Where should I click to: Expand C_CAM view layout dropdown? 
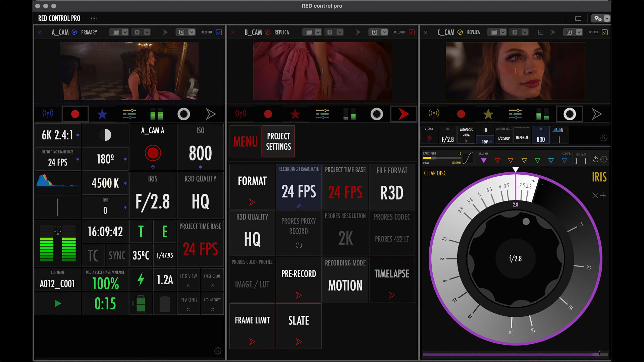[x=503, y=32]
